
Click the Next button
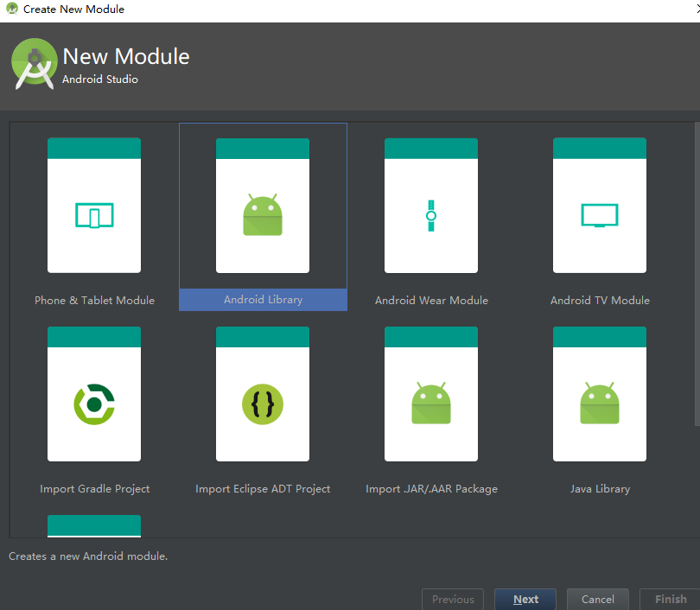click(x=525, y=600)
